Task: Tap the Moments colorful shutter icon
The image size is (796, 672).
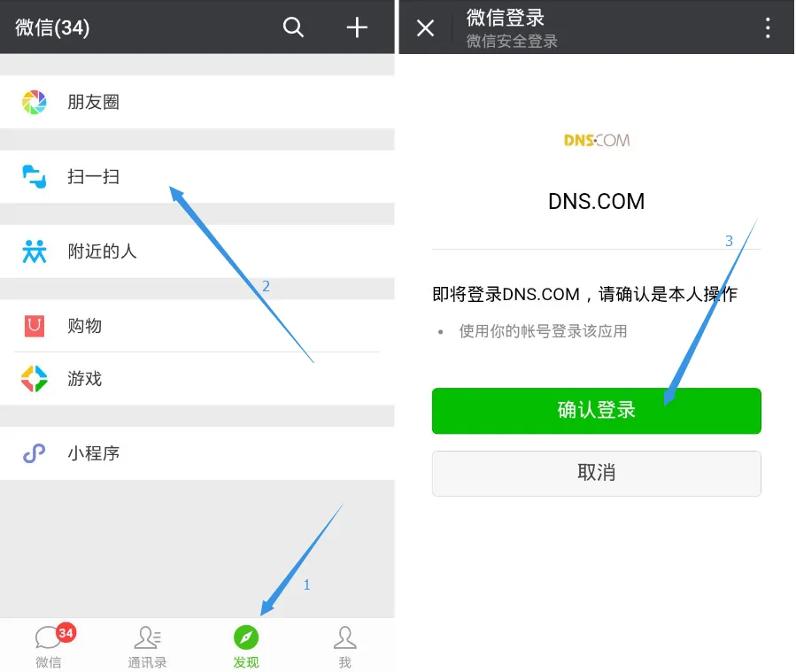Action: click(34, 102)
